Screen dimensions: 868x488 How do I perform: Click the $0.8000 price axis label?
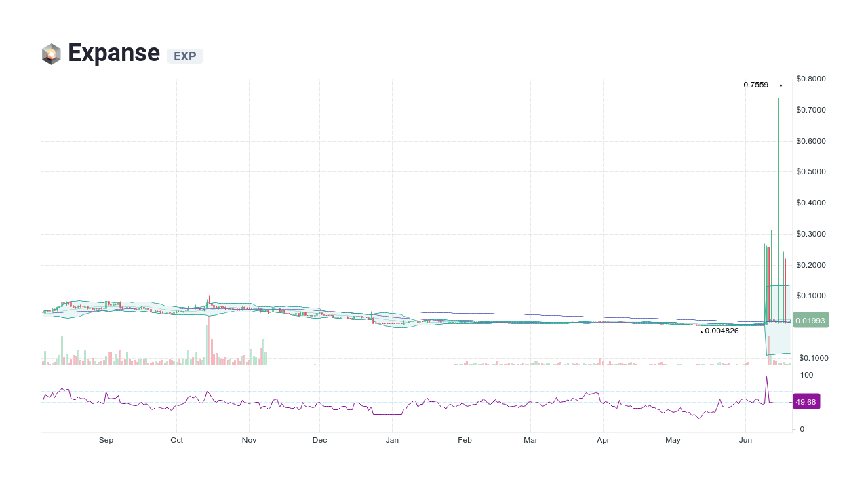click(810, 79)
